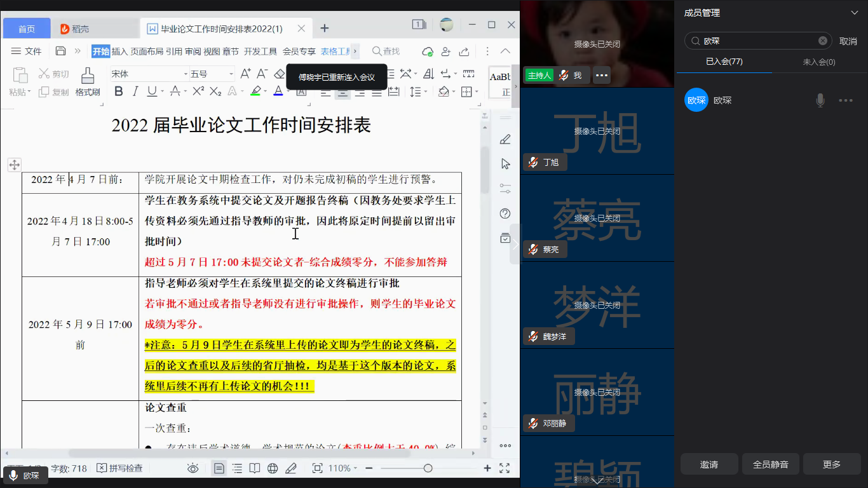Click the fullscreen icon in status bar
The width and height of the screenshot is (868, 488).
point(505,468)
